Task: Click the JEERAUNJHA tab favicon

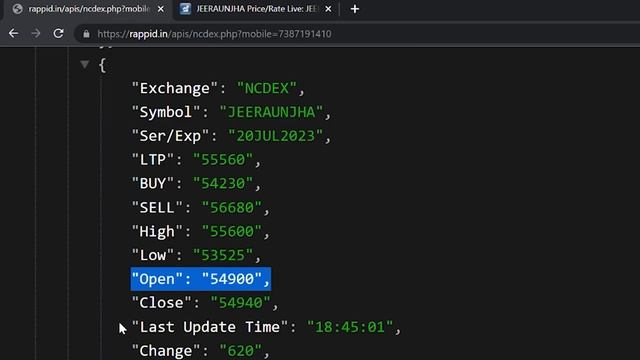Action: 185,9
